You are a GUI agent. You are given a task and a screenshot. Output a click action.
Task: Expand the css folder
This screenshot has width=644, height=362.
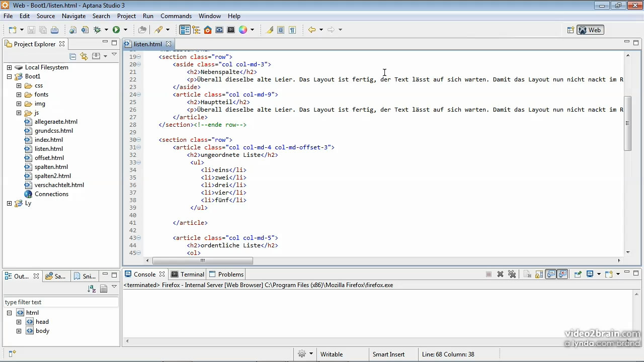19,85
